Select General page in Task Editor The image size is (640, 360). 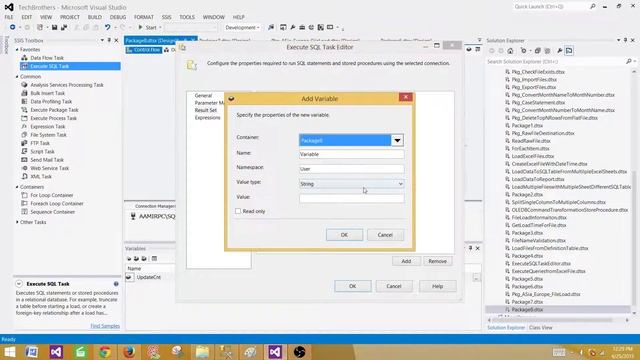pos(203,96)
